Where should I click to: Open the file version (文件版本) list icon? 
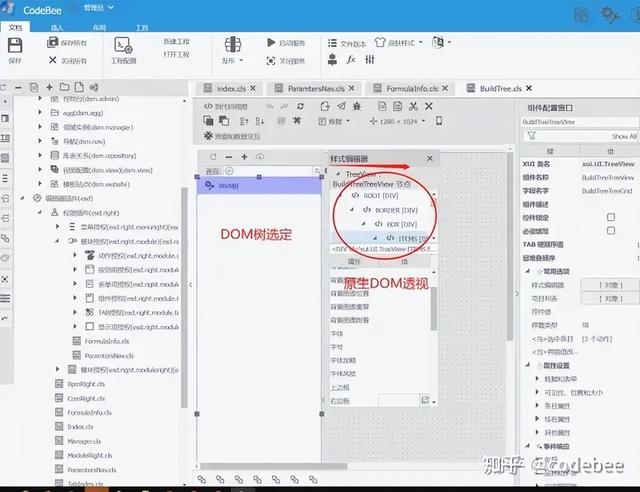(x=332, y=43)
